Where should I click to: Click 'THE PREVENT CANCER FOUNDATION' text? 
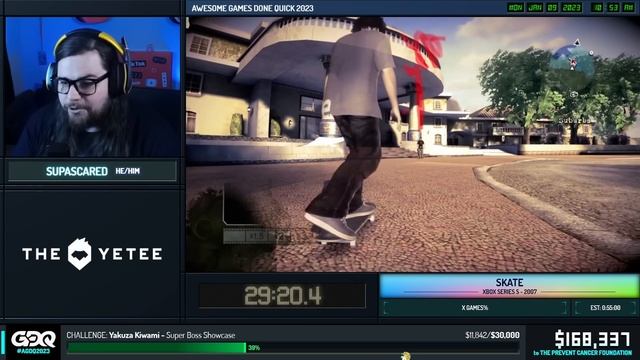(x=586, y=353)
